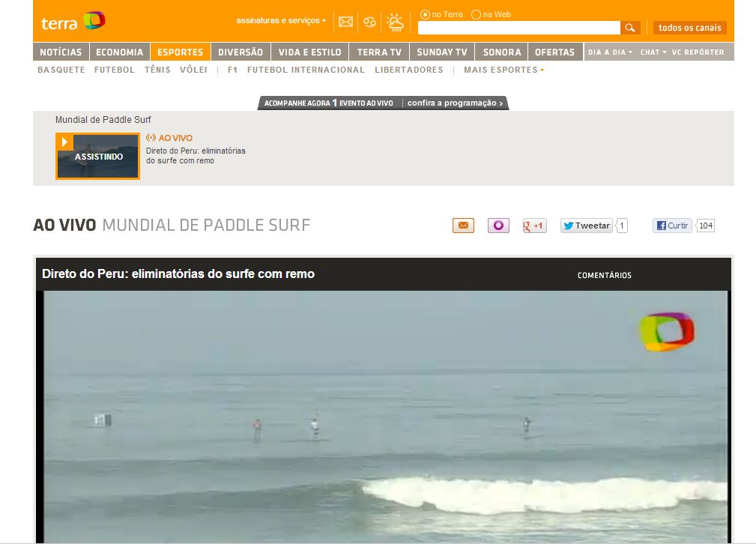Image resolution: width=756 pixels, height=544 pixels.
Task: Click the AO VIVO live broadcast icon
Action: 151,138
